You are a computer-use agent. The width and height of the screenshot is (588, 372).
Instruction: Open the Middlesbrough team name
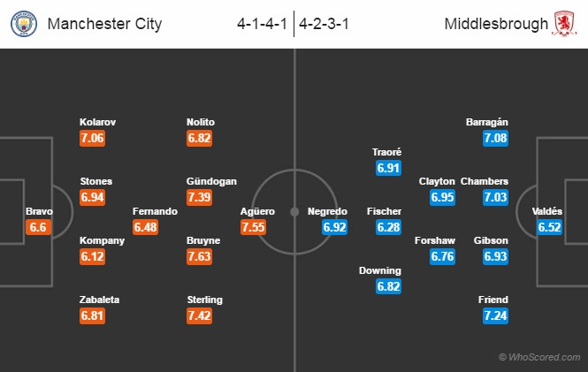click(x=497, y=24)
